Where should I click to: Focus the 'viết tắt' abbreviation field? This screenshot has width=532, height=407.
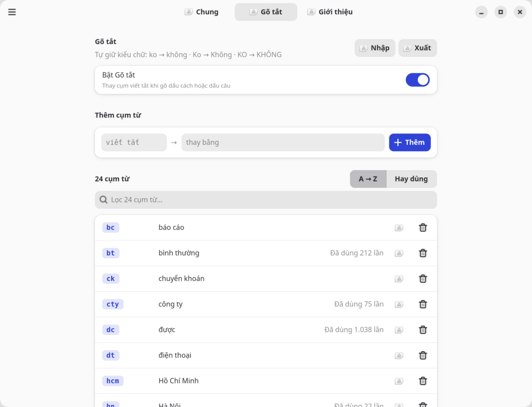click(134, 142)
